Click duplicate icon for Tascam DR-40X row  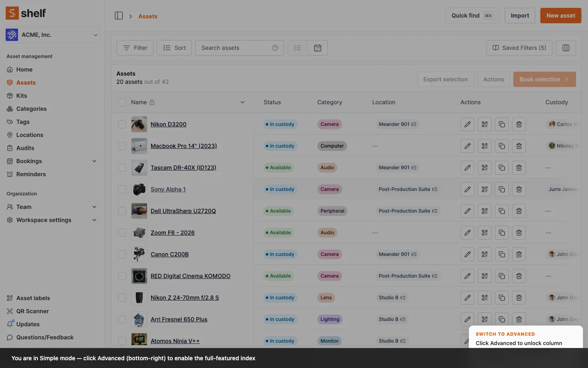click(x=502, y=168)
